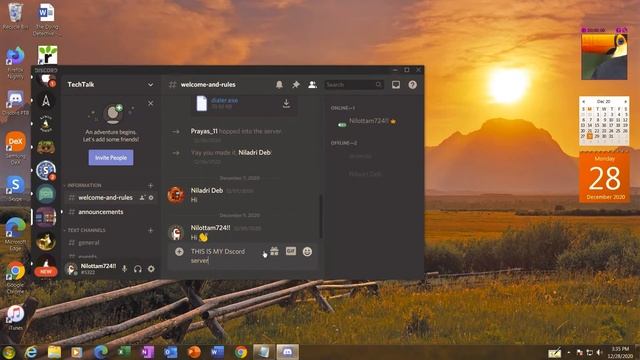Open OneNote from the taskbar
The image size is (640, 360).
pyautogui.click(x=147, y=352)
